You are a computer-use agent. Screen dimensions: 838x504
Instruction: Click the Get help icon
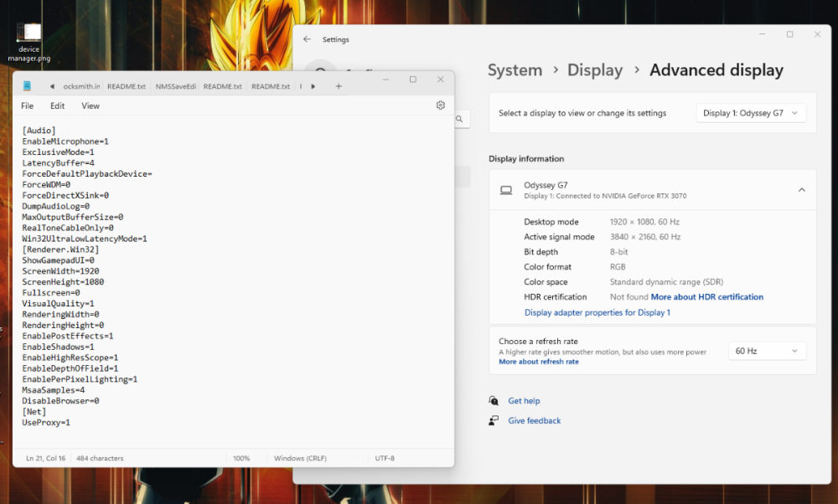494,401
